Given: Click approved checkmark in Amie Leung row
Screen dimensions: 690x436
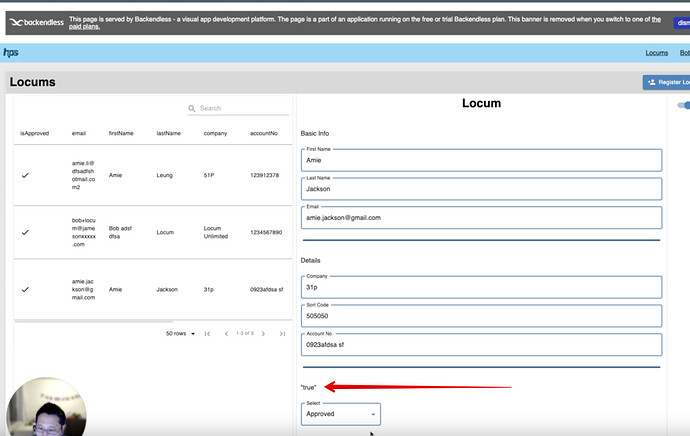Looking at the screenshot, I should point(25,175).
